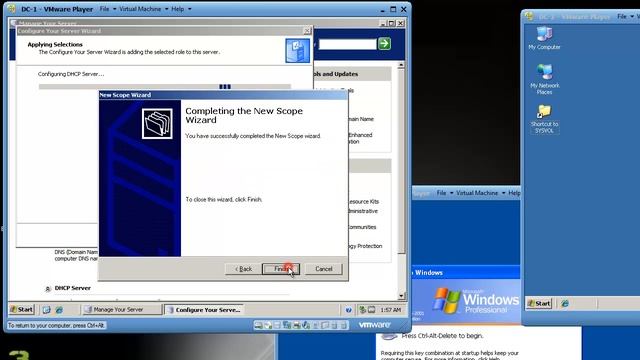Select Configure Your Server taskbar button

tap(204, 310)
